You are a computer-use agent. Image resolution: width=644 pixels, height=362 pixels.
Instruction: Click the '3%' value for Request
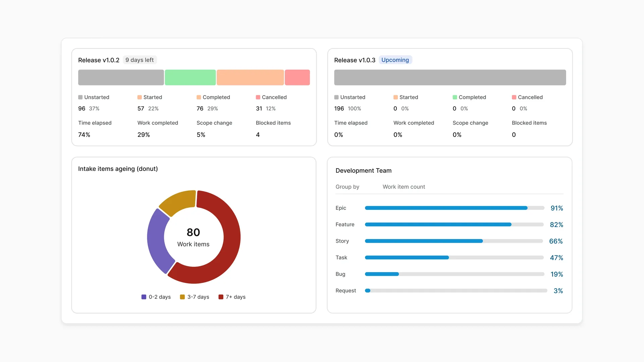point(558,291)
